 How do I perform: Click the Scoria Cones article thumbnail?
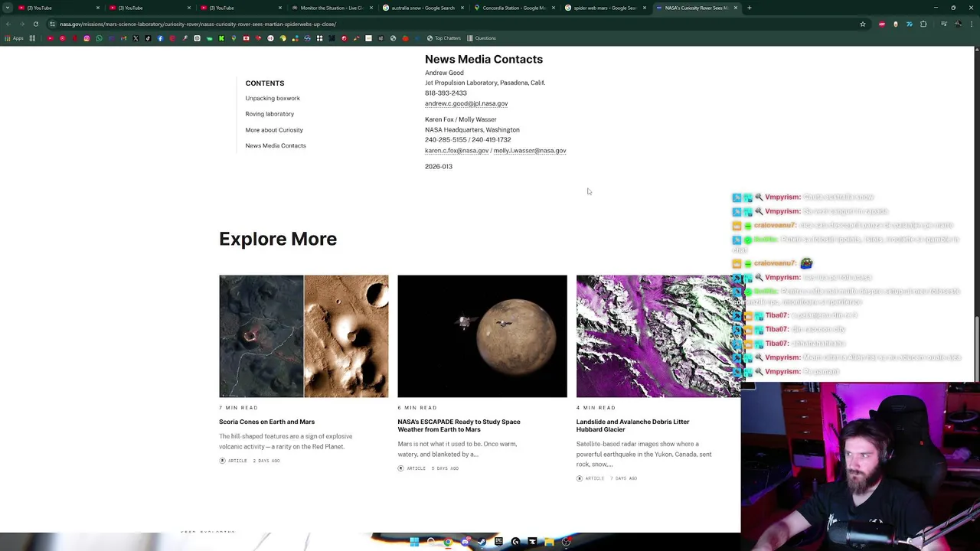[x=303, y=336]
